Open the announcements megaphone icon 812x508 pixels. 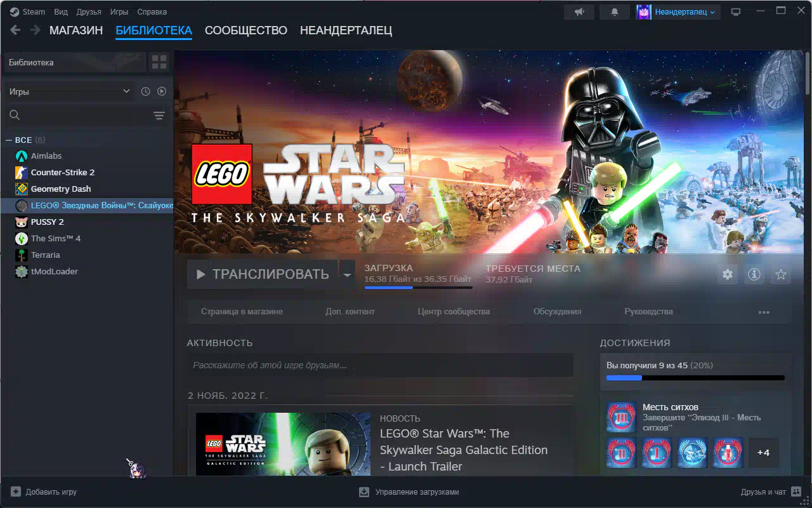pyautogui.click(x=579, y=12)
